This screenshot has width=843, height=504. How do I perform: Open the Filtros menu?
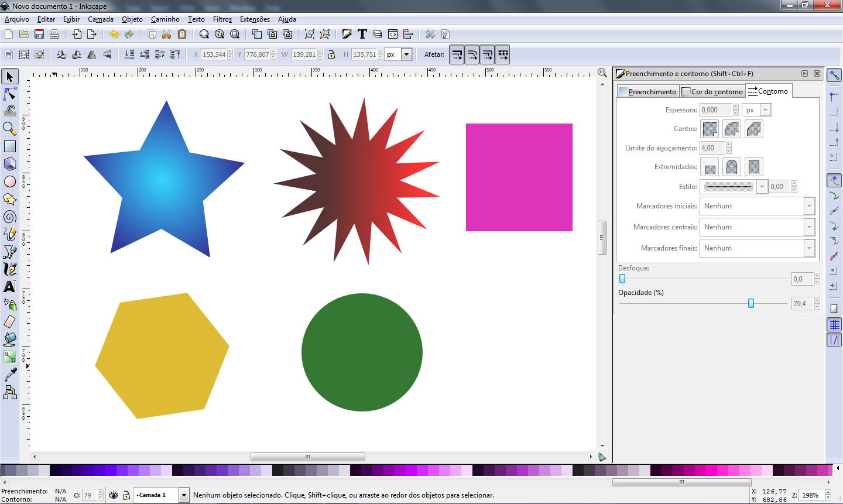[222, 19]
